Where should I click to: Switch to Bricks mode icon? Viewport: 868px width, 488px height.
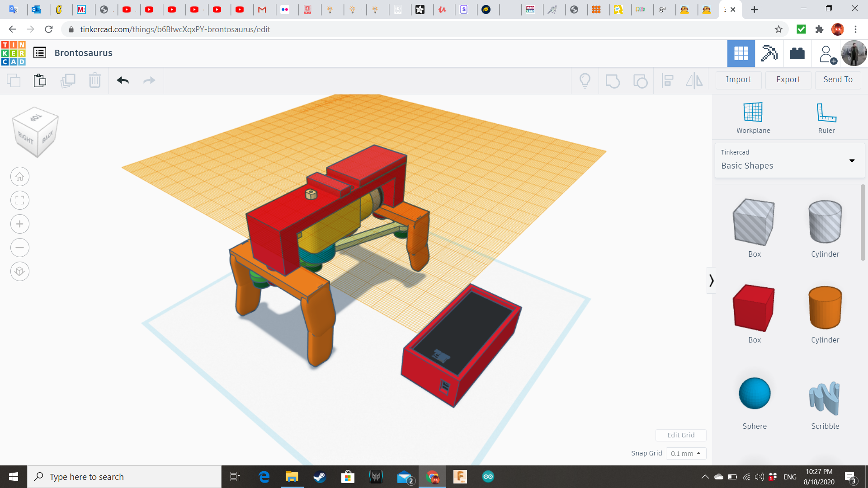[x=797, y=53]
